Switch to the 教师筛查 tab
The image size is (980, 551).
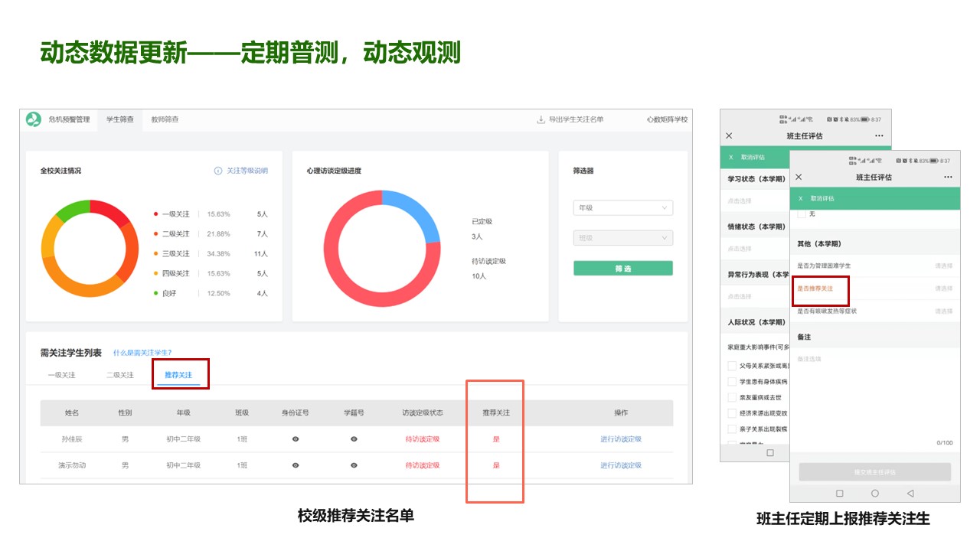pyautogui.click(x=165, y=119)
